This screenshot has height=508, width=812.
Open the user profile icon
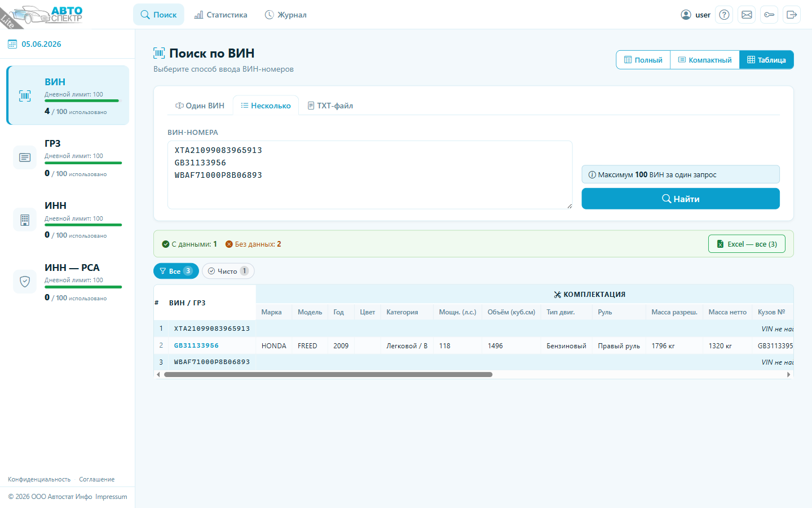(686, 15)
